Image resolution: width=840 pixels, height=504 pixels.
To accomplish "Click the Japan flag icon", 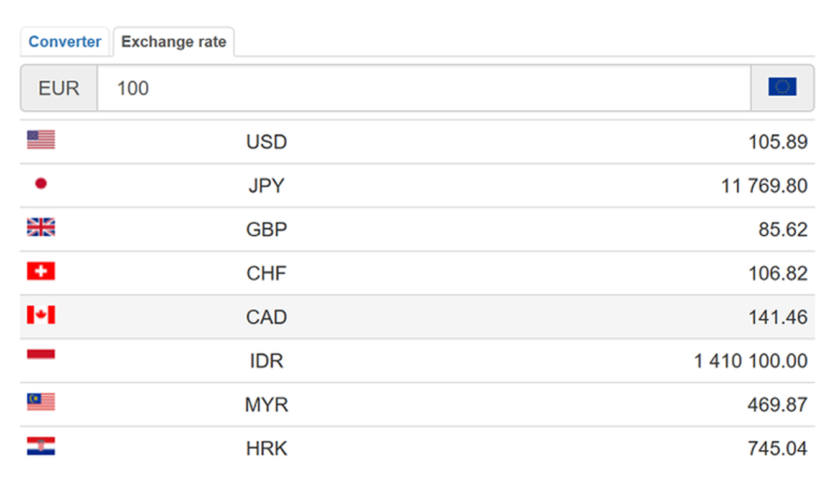I will tap(41, 184).
